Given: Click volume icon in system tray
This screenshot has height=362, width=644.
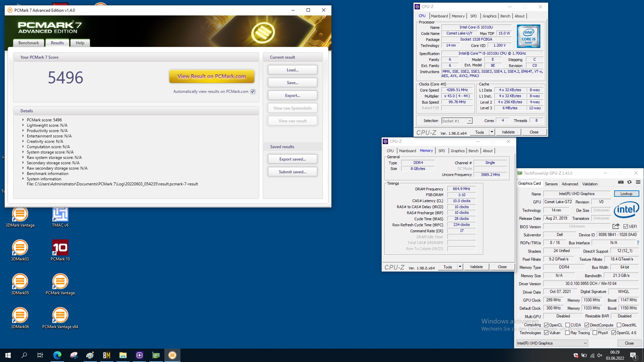Looking at the screenshot, I should point(600,355).
